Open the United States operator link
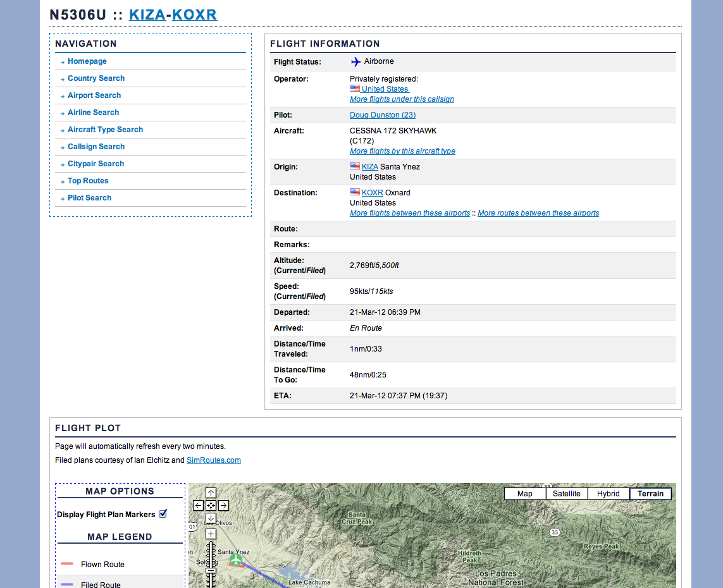 pyautogui.click(x=385, y=89)
